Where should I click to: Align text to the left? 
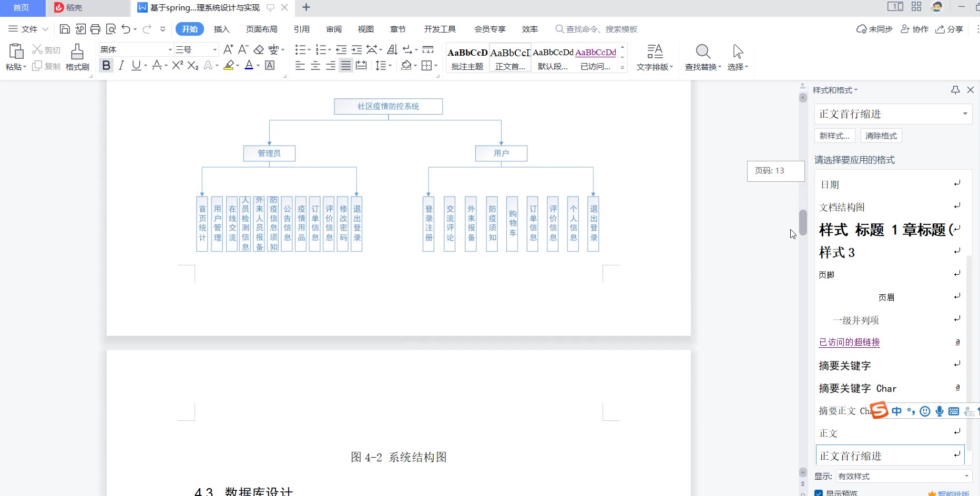coord(300,65)
